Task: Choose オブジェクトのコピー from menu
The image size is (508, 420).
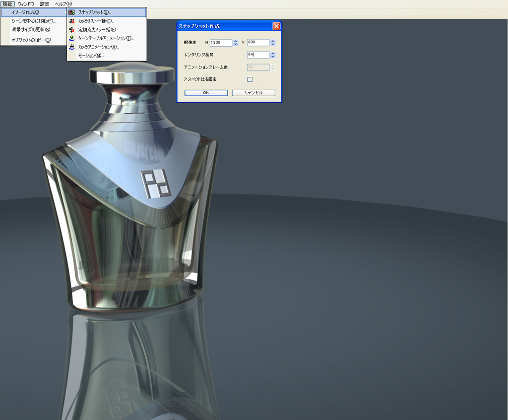Action: pyautogui.click(x=31, y=40)
